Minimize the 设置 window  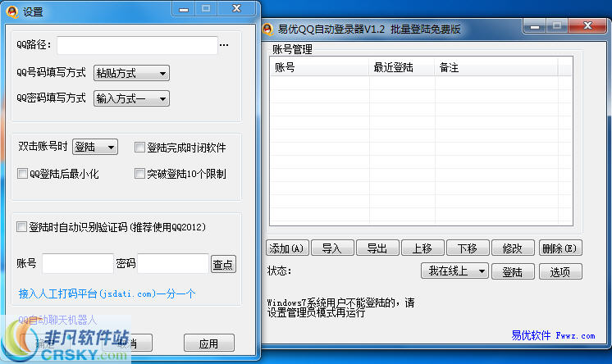pos(184,8)
